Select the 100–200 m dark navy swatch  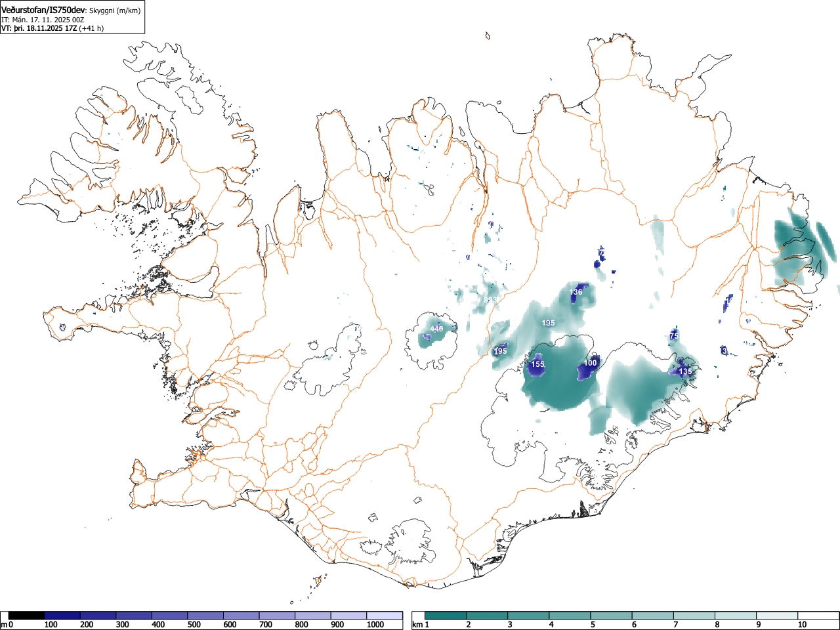point(62,616)
